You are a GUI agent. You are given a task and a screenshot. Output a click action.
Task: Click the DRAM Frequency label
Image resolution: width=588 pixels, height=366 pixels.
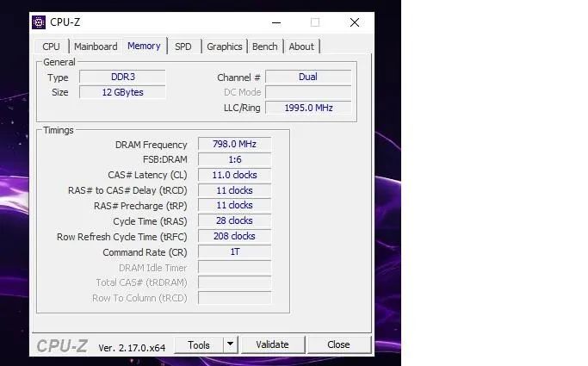(151, 145)
